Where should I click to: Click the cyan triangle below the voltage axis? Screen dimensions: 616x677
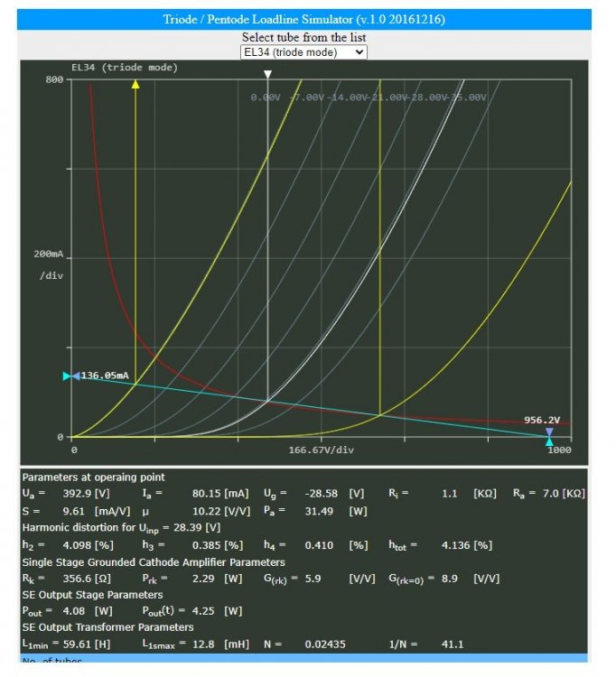pos(550,441)
